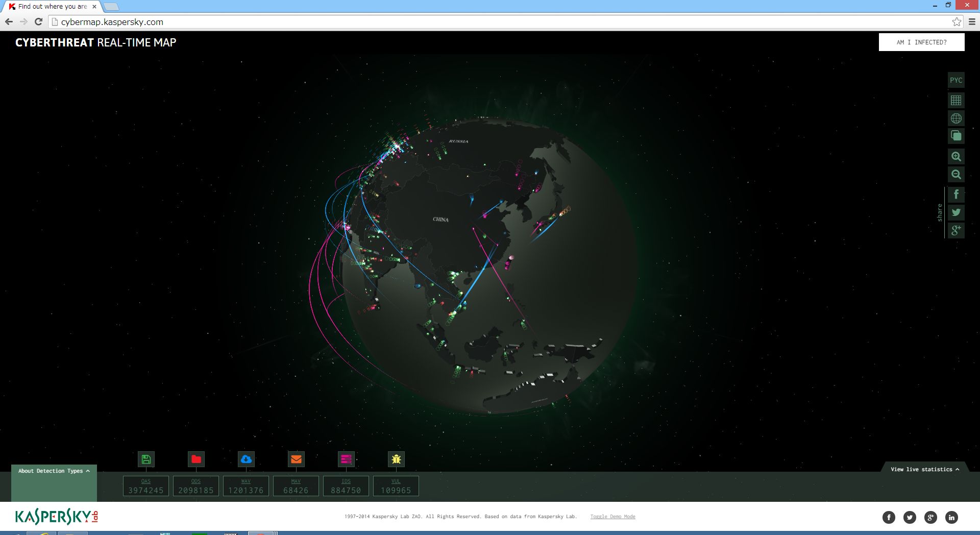Read the Kaspersky copyright notice in footer
This screenshot has height=535, width=980.
[460, 517]
